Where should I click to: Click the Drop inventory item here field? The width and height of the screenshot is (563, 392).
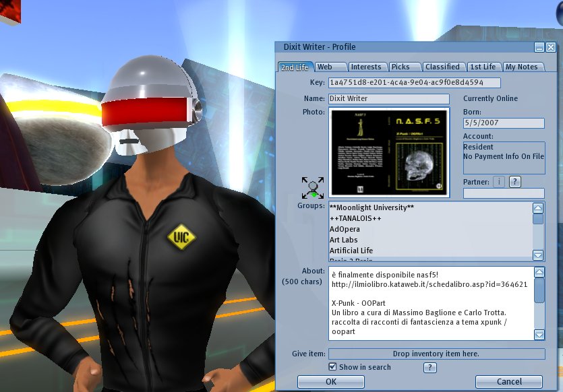(437, 354)
